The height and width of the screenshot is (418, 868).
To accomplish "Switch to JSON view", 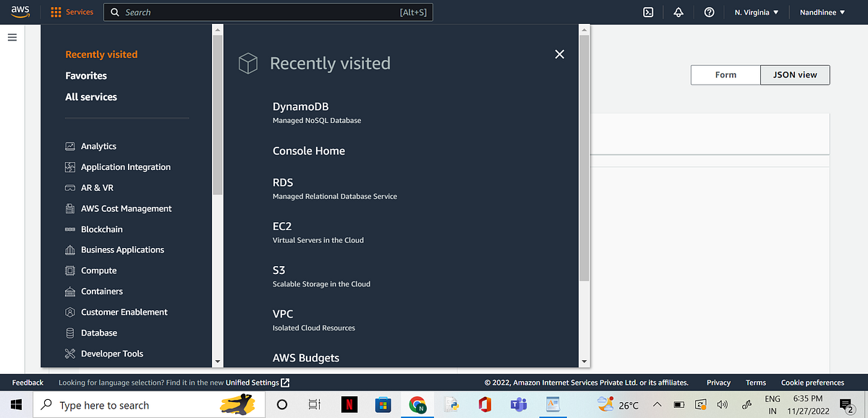I will pos(794,74).
